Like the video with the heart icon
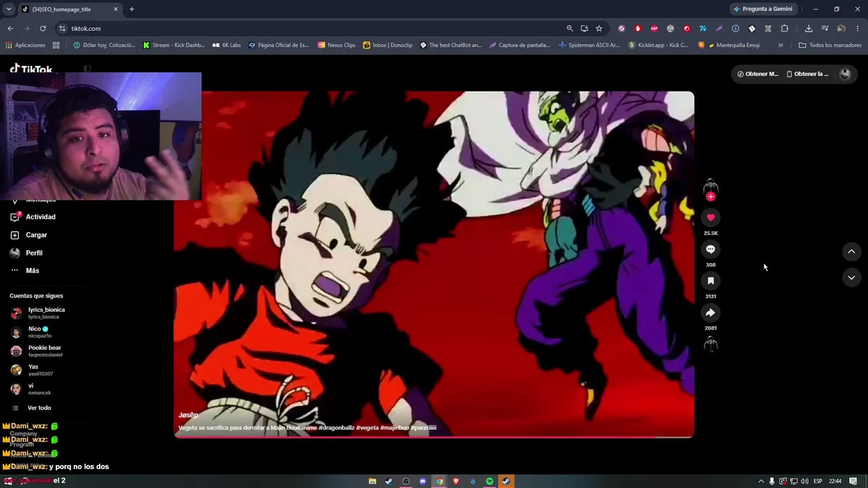 (x=711, y=218)
